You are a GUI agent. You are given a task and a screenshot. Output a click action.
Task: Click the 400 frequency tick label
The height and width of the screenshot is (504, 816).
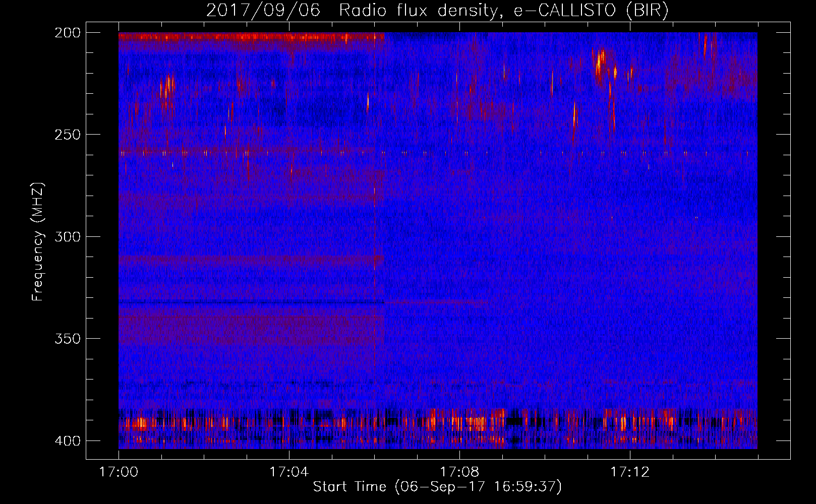[x=68, y=441]
